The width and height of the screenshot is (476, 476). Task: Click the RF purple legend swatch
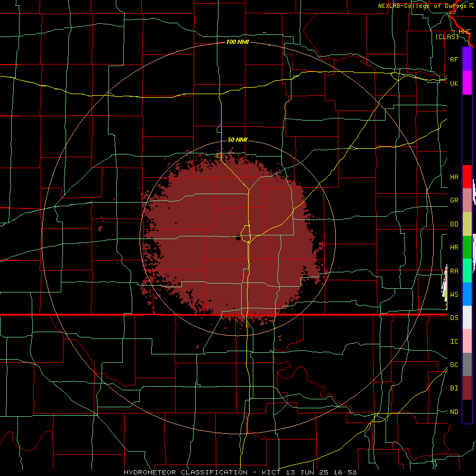pos(467,59)
